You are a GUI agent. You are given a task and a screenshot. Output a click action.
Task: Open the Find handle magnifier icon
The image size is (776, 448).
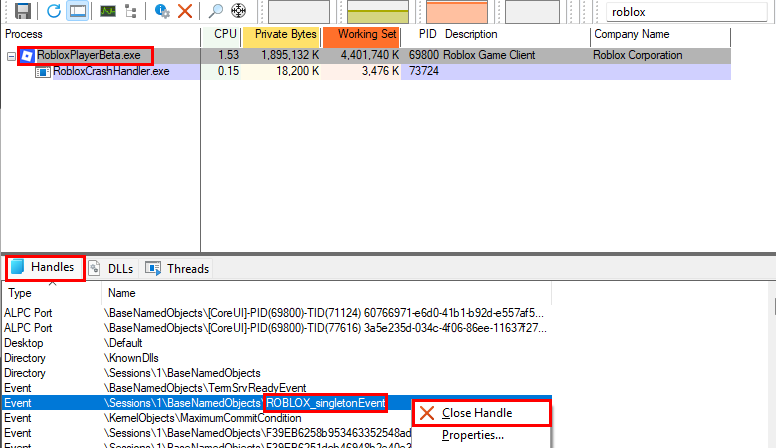click(215, 10)
